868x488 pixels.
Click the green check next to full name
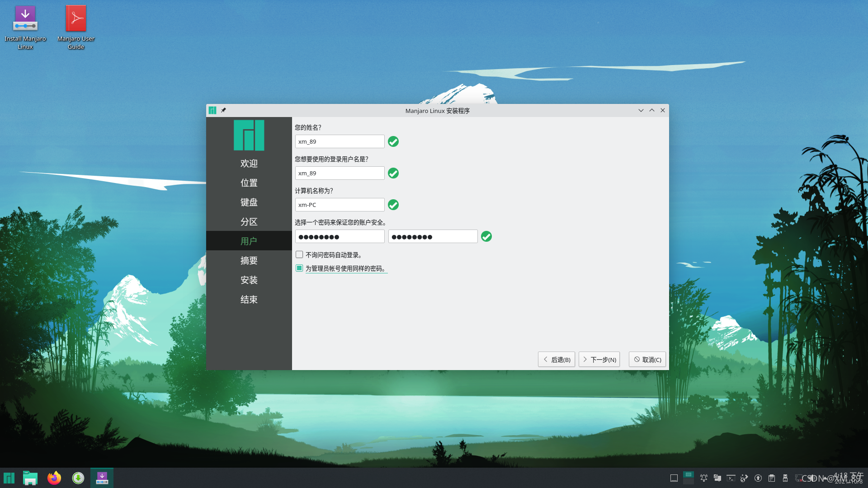coord(393,141)
